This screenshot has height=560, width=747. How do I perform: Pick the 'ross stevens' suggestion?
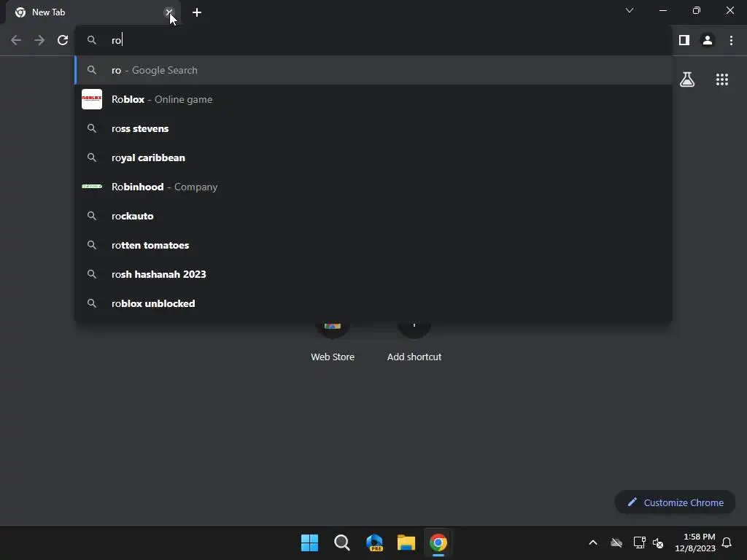(373, 128)
